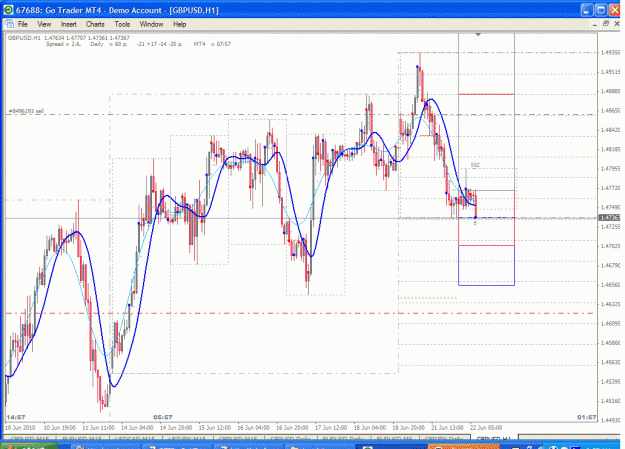This screenshot has height=449, width=625.
Task: Click the 1.46560 price axis label
Action: coord(611,285)
